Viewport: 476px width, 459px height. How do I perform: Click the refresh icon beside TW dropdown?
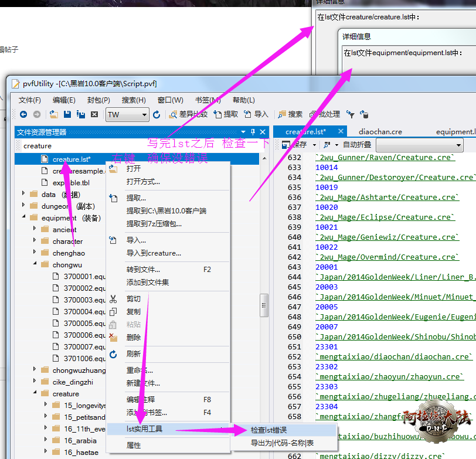click(x=157, y=114)
